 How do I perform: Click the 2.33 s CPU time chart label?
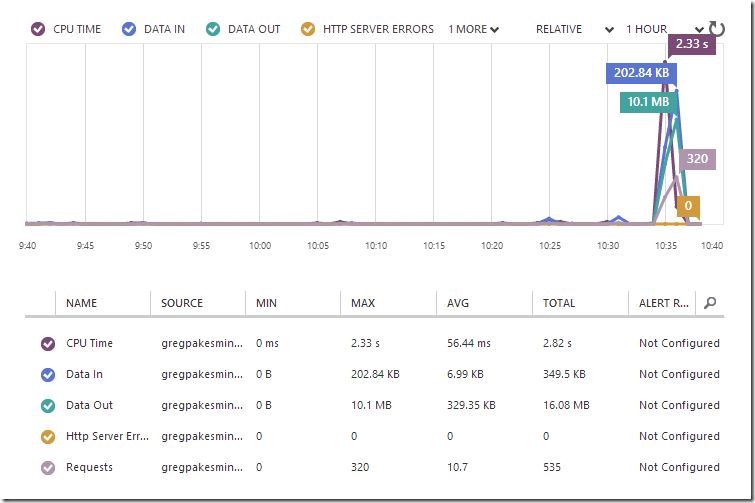point(691,44)
